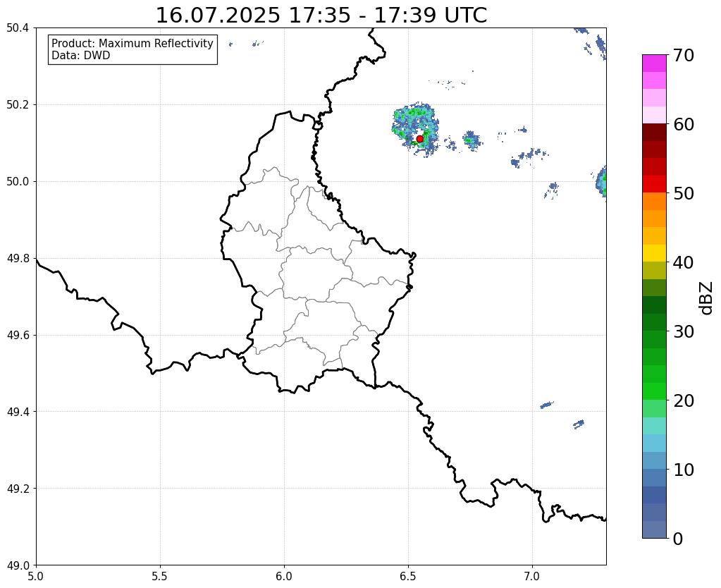Click longitude axis label 7.0
721x588 pixels.
point(533,577)
